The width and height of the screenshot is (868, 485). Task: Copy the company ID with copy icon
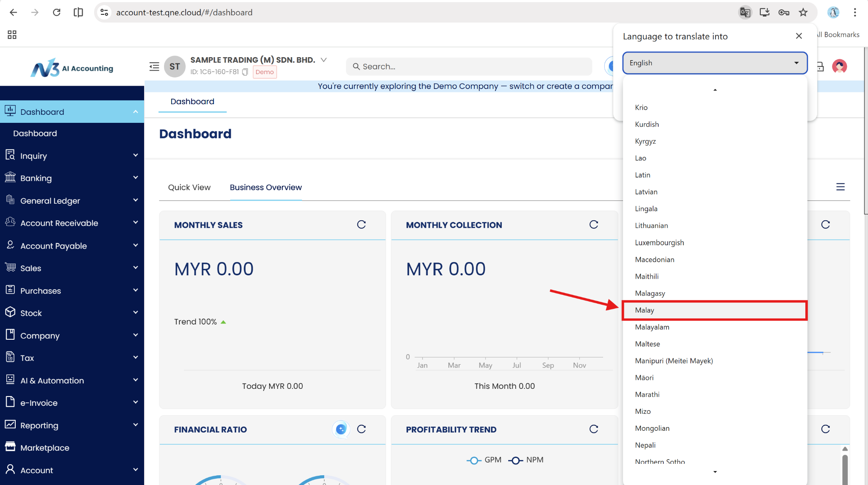(x=245, y=72)
